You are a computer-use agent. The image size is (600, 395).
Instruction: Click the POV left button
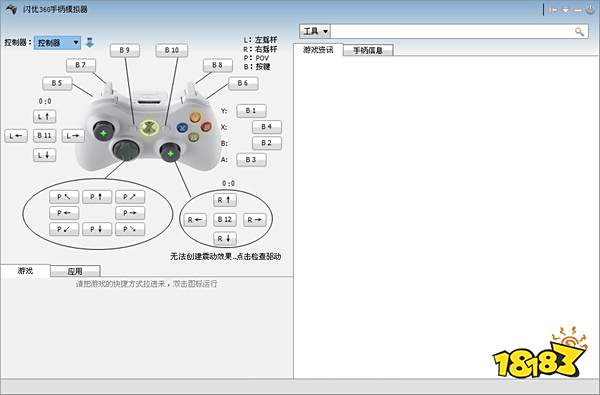coord(64,213)
